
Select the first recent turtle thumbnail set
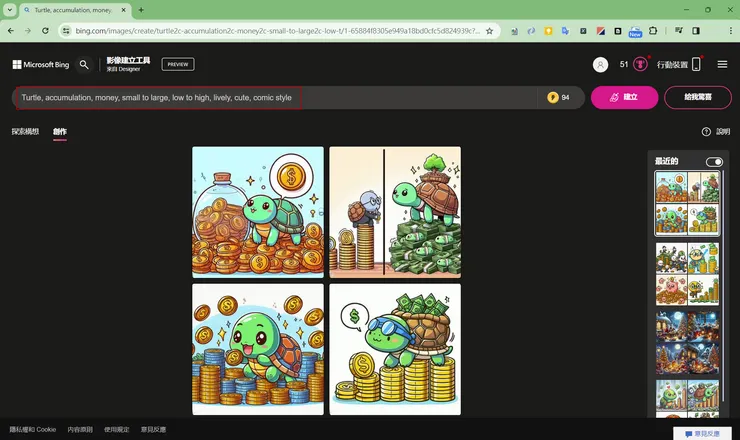click(x=687, y=203)
